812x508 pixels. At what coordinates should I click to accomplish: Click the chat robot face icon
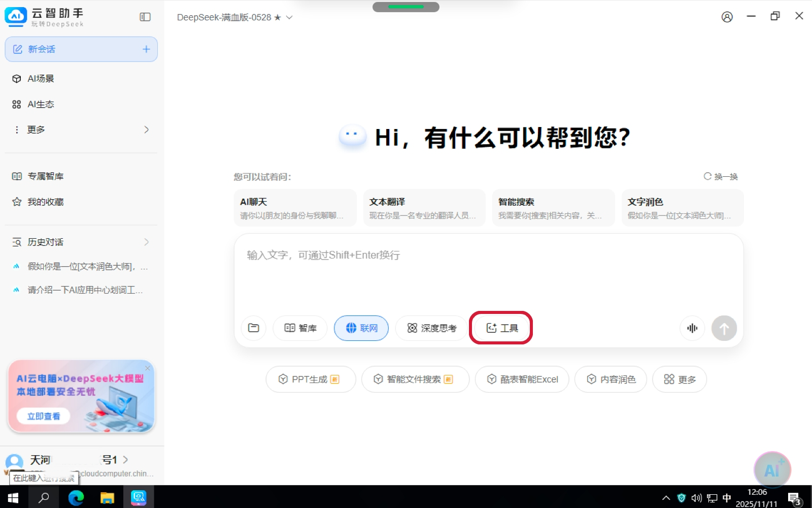click(352, 137)
